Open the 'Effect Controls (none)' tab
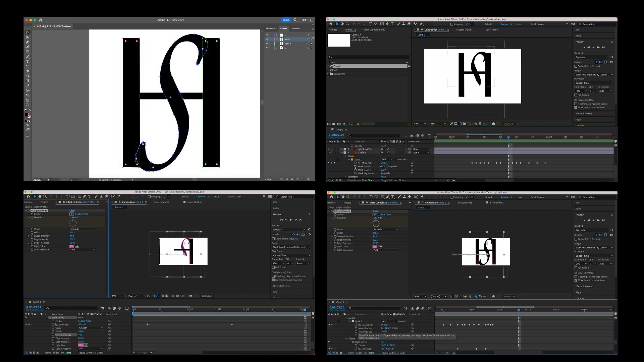The image size is (644, 362). coord(374,30)
